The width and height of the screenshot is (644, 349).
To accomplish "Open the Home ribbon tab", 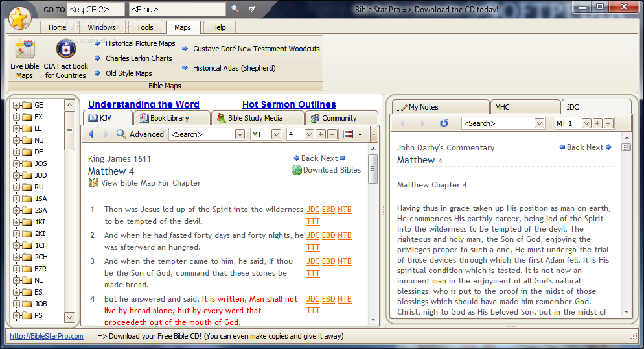I will 57,27.
